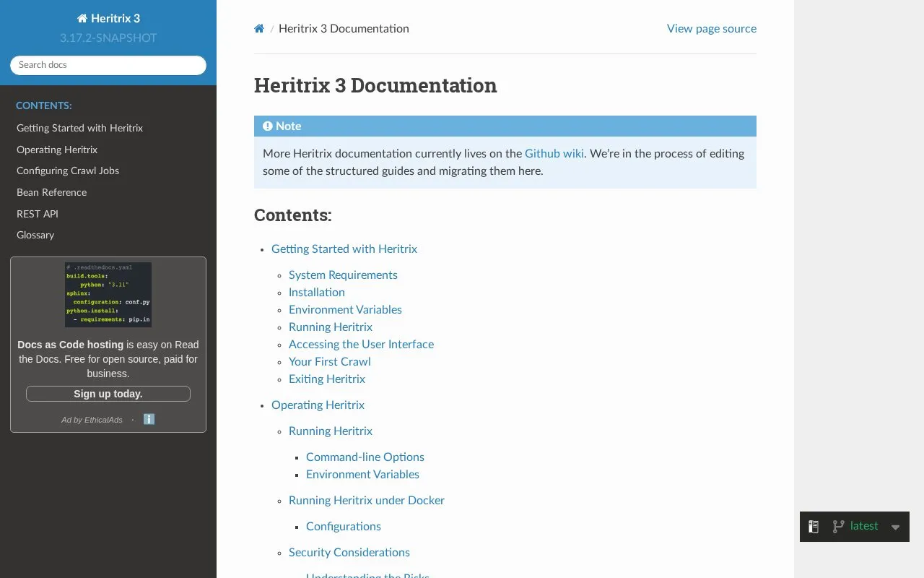Click the 3.17.2-SNAPSHOT version text
924x578 pixels.
click(x=108, y=38)
